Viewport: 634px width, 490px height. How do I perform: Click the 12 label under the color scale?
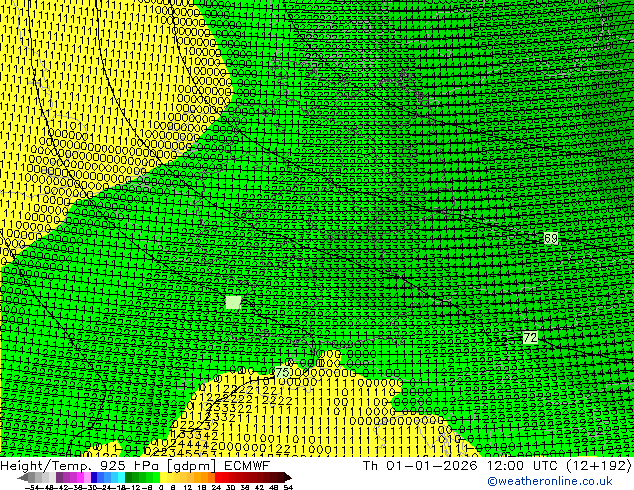[188, 488]
